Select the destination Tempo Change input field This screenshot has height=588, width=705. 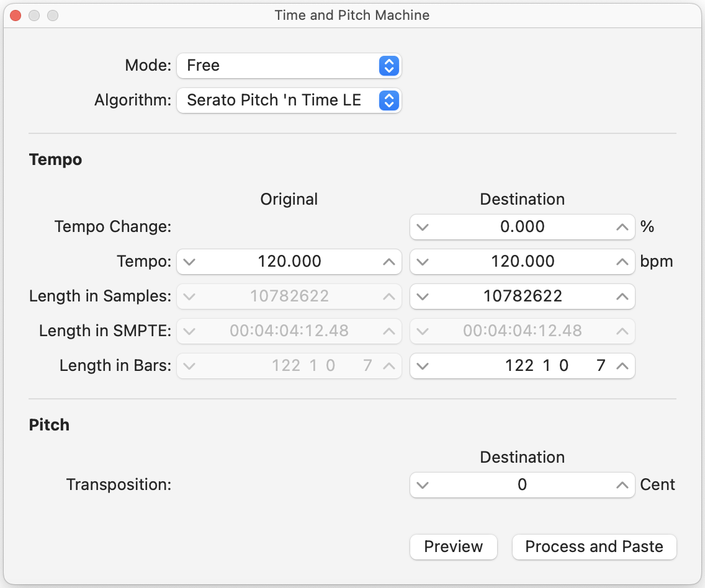522,227
